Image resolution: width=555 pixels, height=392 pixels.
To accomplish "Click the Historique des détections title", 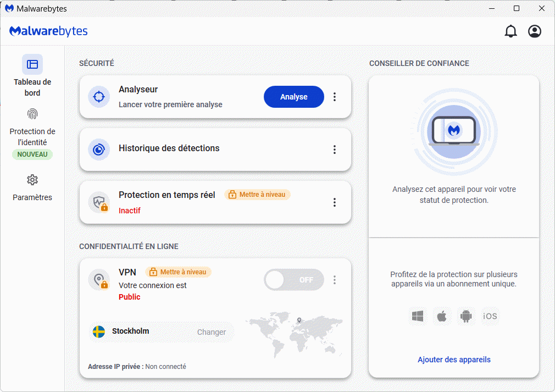I will [169, 148].
